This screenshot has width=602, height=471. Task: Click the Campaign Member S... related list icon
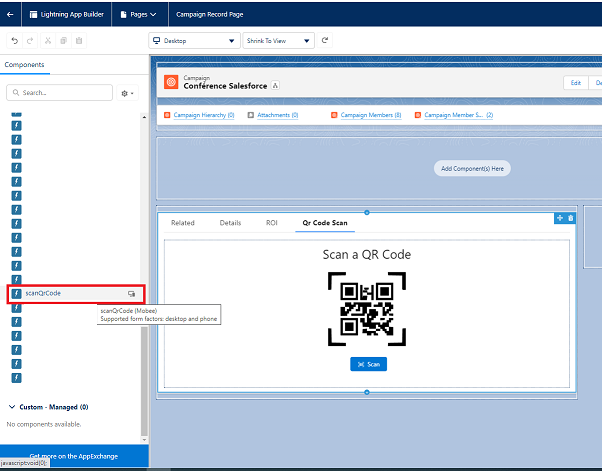418,115
